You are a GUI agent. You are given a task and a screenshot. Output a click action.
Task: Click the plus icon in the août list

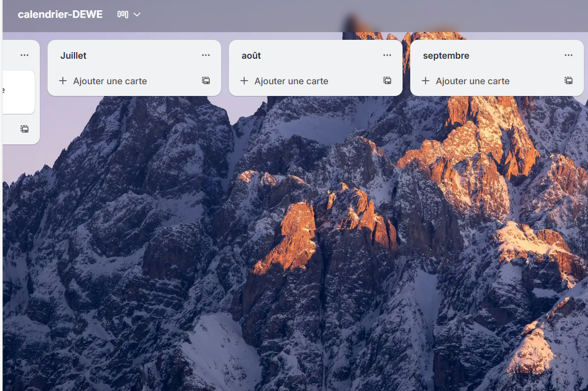pos(244,81)
